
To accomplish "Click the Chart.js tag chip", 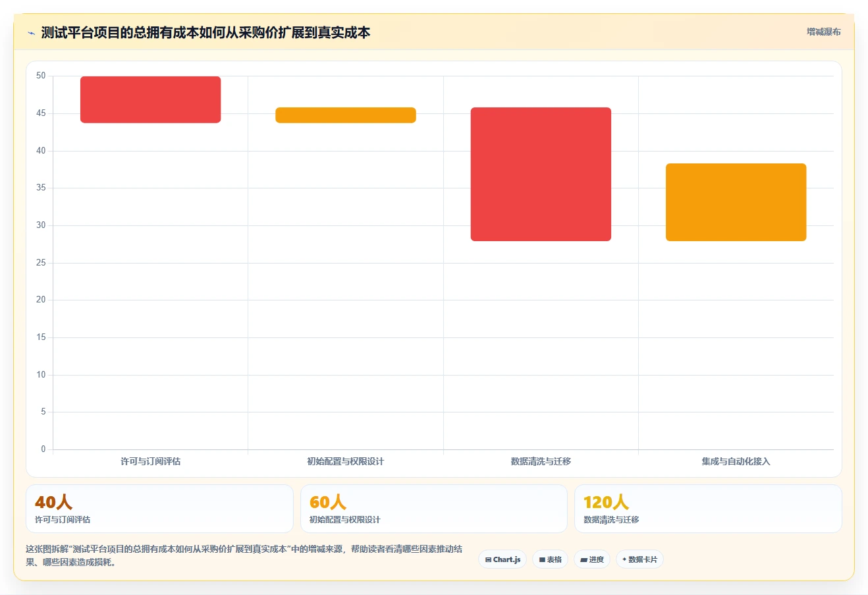I will [502, 559].
